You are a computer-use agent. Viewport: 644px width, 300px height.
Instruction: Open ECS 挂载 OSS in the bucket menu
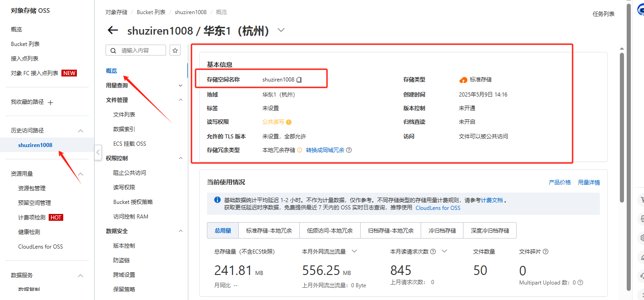(x=130, y=144)
